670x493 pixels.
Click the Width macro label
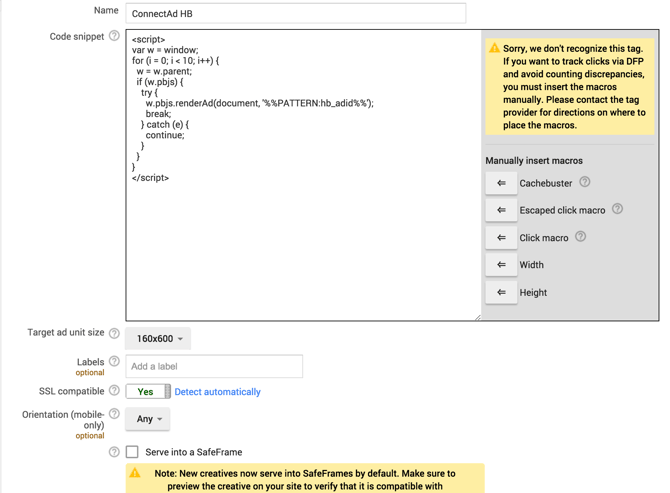(x=532, y=265)
